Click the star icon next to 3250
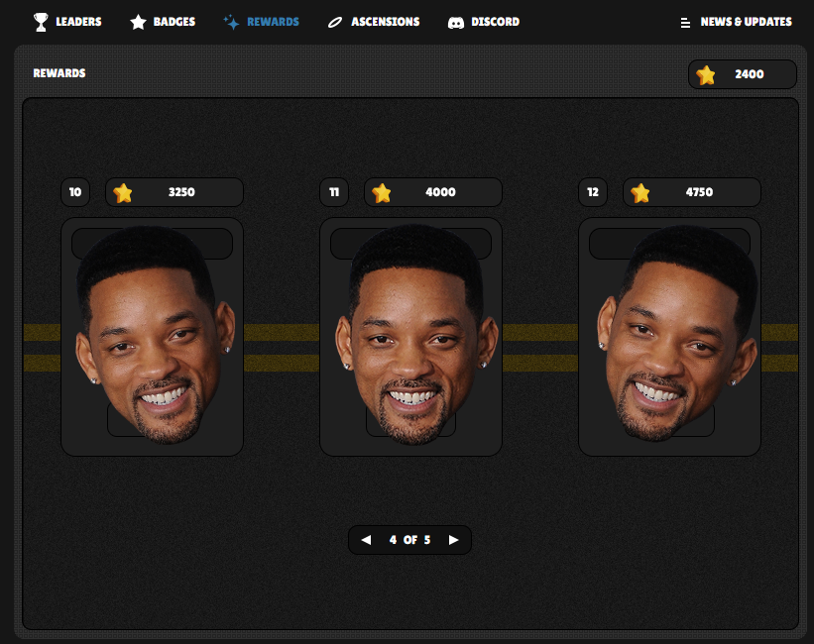 click(x=123, y=193)
